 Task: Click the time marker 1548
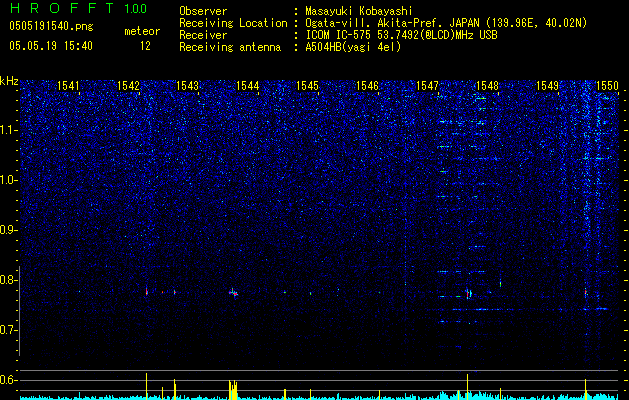pos(487,86)
